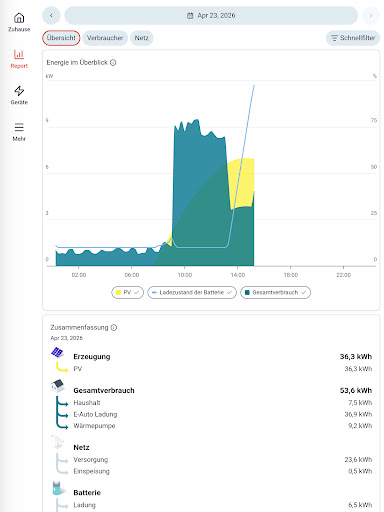Click the teal Gesamtverbrauch color swatch
The image size is (384, 512).
click(x=247, y=292)
